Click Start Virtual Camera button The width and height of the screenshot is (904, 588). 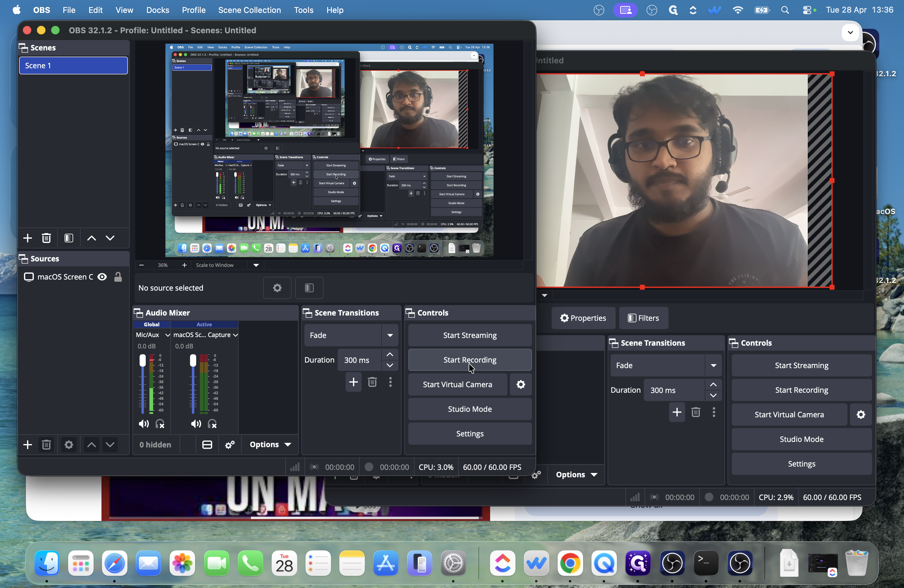[x=457, y=384]
